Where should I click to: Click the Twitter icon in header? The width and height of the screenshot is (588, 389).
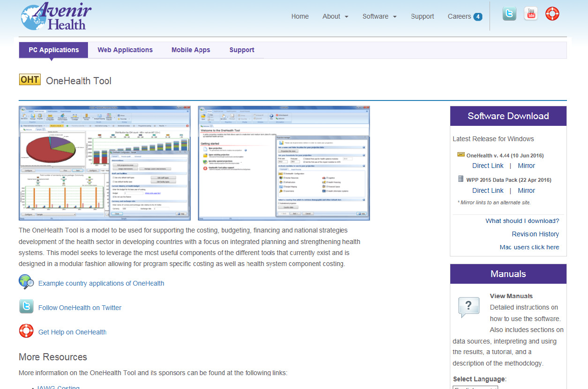[510, 14]
